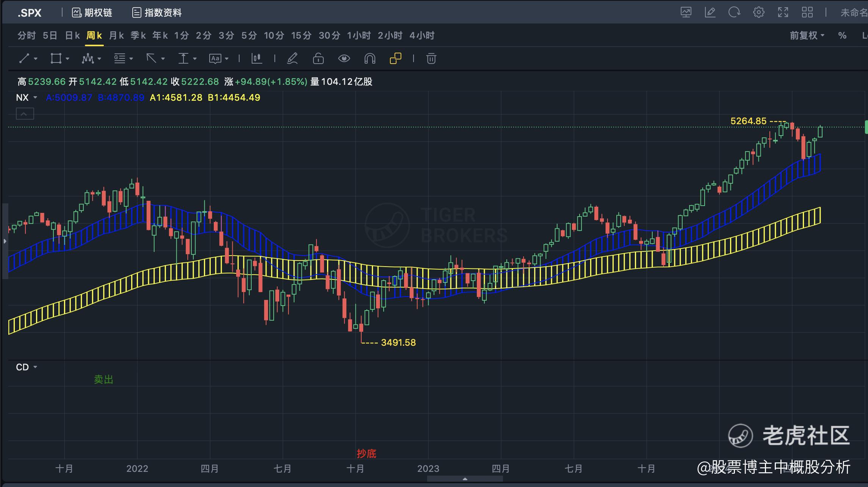Toggle the magnet snap mode
Screen dimensions: 868x487
(x=370, y=59)
